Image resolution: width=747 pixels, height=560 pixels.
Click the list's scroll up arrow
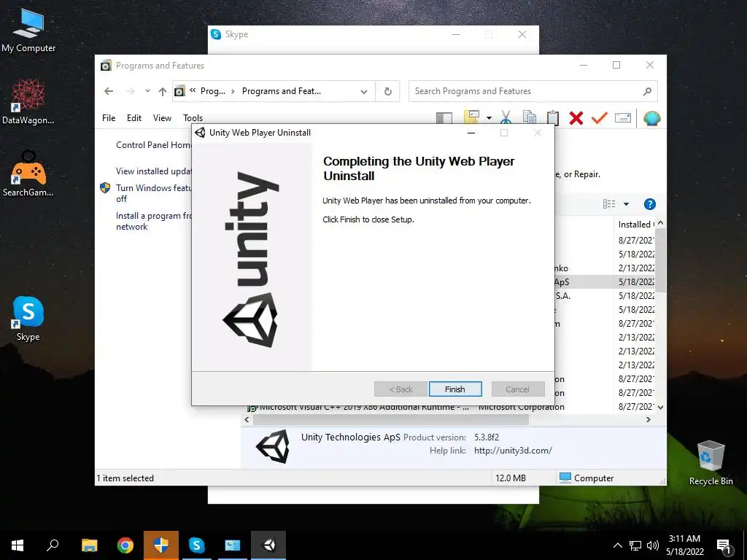point(660,223)
